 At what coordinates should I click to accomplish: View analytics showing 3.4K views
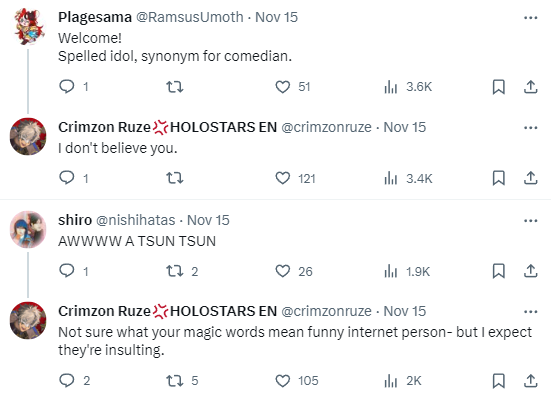pyautogui.click(x=408, y=178)
